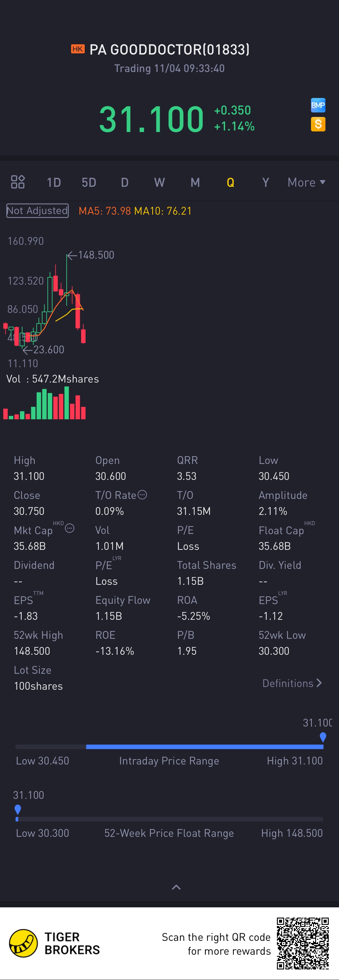
Task: Tap the Vol 547.2Mshares label
Action: (52, 379)
